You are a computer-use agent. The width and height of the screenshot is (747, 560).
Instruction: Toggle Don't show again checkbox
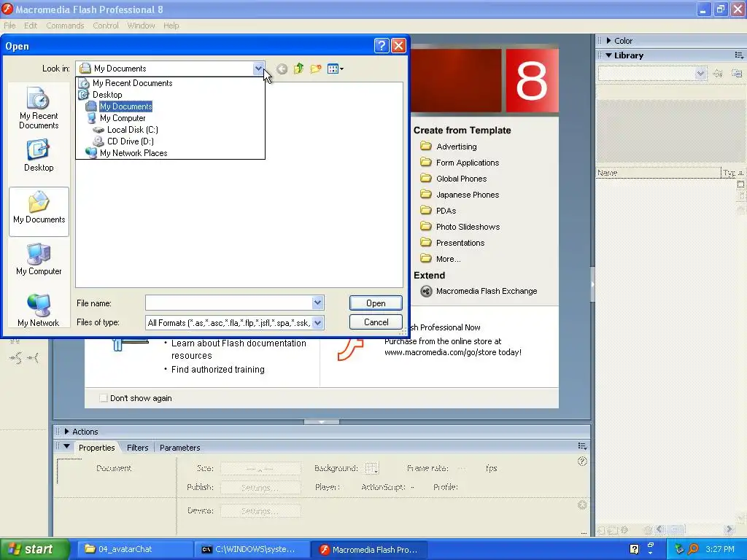[104, 398]
